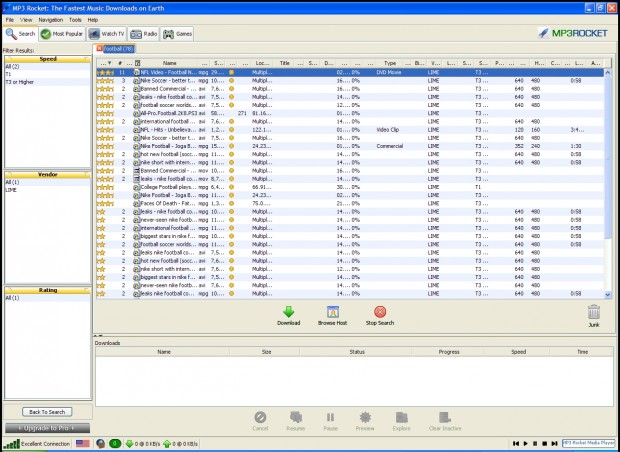The width and height of the screenshot is (620, 452).
Task: Select the Faces Of Death result row
Action: 350,203
